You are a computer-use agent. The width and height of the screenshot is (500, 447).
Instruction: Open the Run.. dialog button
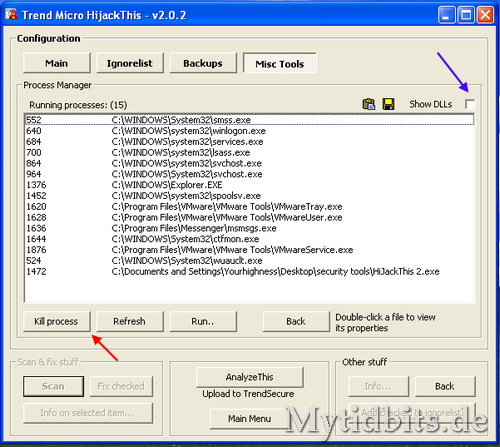[203, 321]
